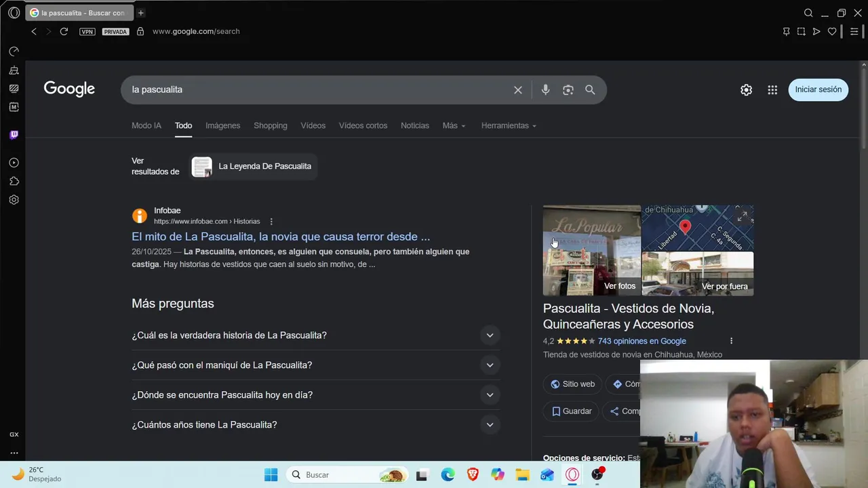Open the Chihuahua map thumbnail
The image size is (868, 488).
pos(698,228)
